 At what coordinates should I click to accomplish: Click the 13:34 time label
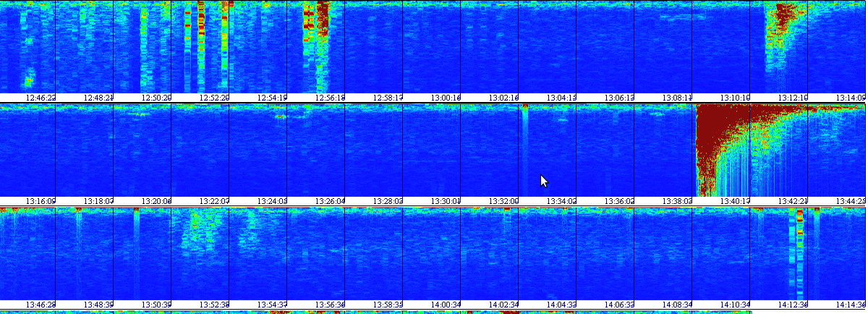pyautogui.click(x=561, y=201)
